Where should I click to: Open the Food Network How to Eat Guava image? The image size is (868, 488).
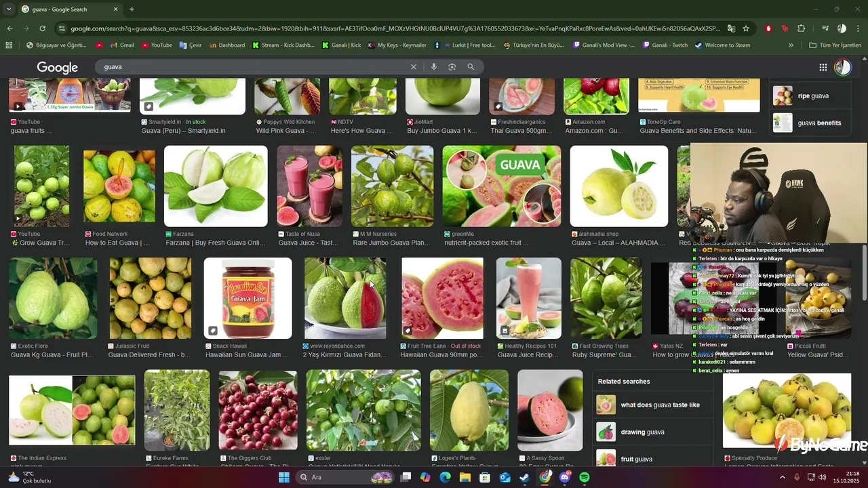pyautogui.click(x=119, y=186)
